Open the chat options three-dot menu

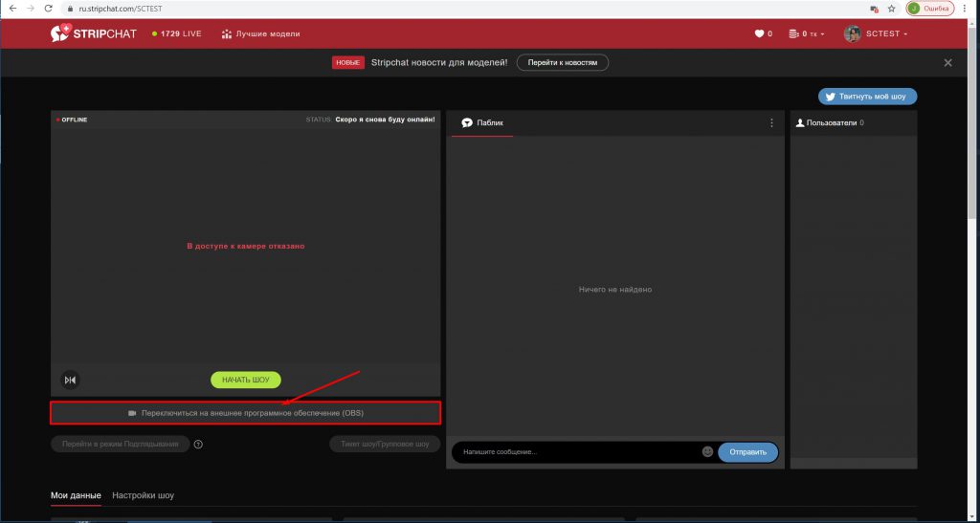(772, 123)
